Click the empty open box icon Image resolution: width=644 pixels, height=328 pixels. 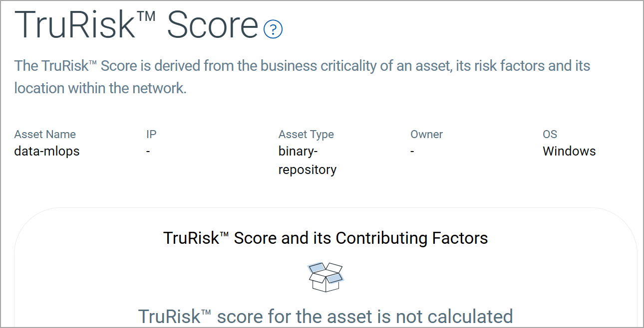click(326, 277)
